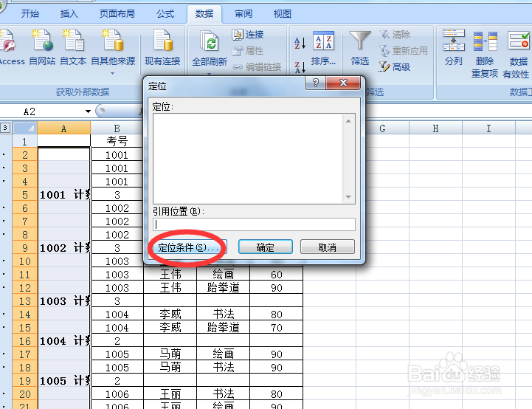Screen dimensions: 532x409
Task: Click 绘画 cell in row 11
Action: click(x=224, y=274)
